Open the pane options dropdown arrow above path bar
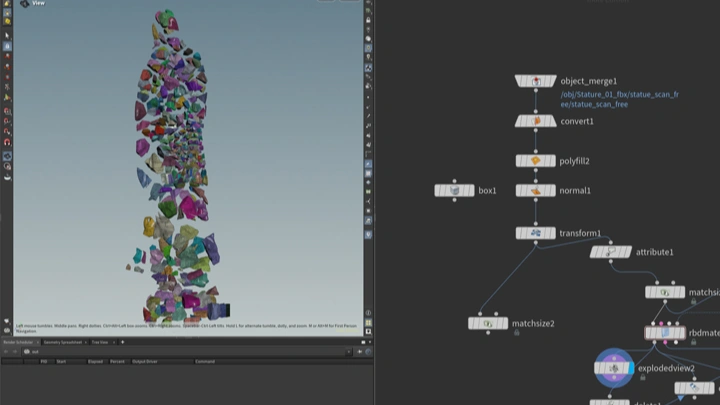The image size is (720, 405). click(x=370, y=342)
